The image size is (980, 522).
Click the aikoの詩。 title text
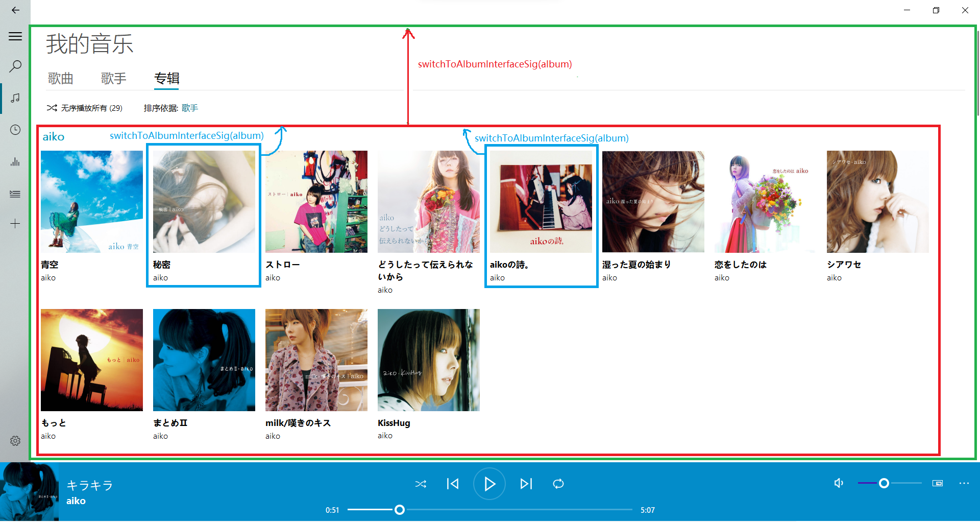click(x=509, y=265)
